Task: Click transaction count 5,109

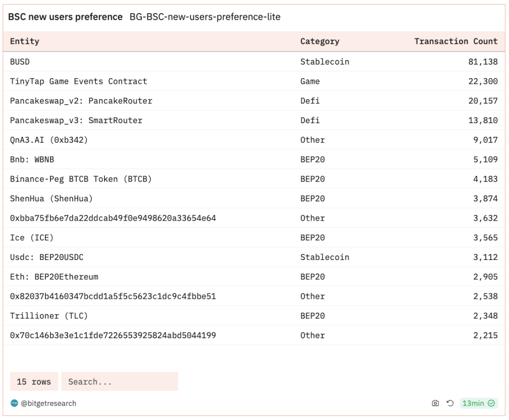Action: pos(485,160)
